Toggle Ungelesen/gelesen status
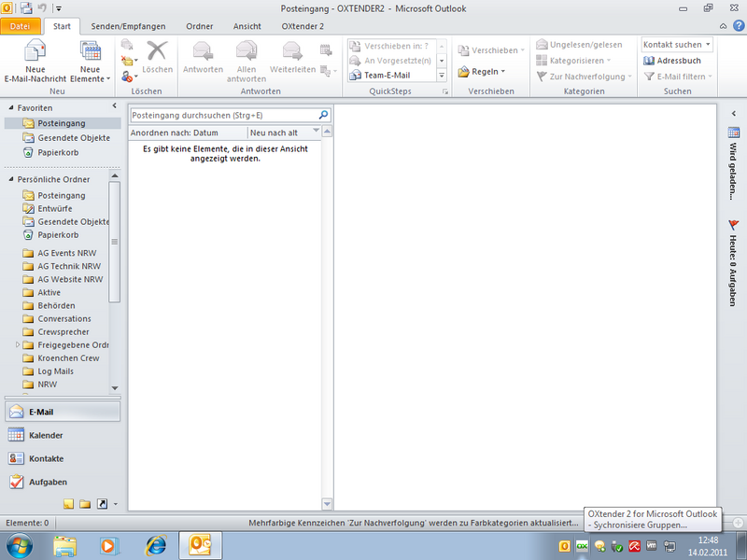The image size is (747, 560). (579, 44)
